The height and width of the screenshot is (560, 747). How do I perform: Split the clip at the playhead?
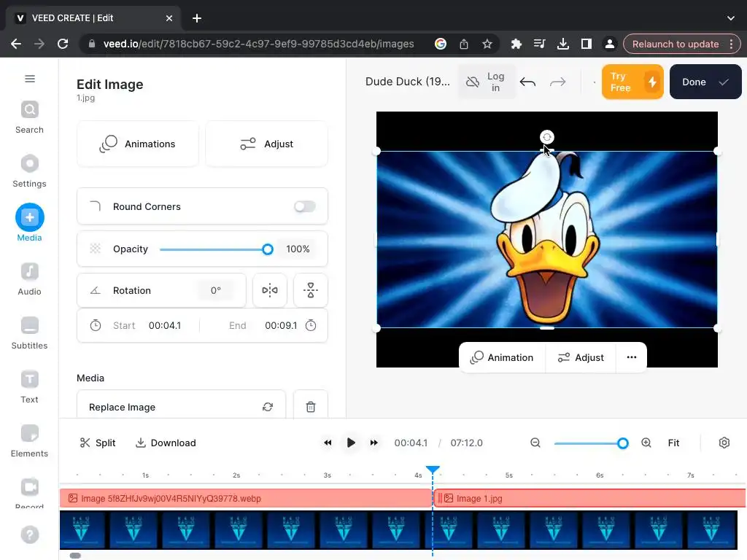(98, 443)
